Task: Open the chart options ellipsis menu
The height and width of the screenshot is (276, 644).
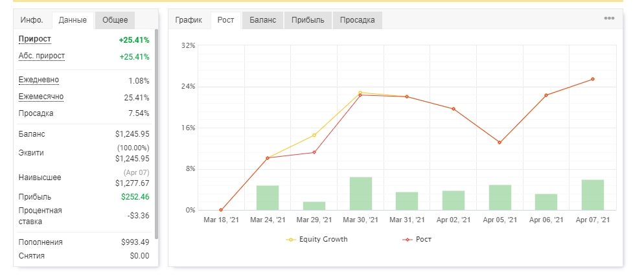Action: (x=609, y=19)
